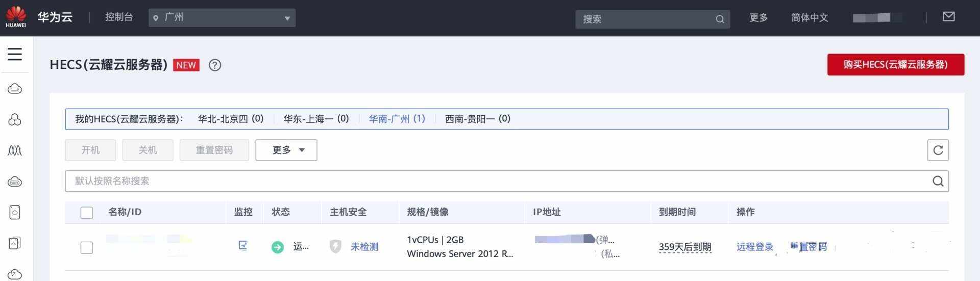Click the 操作 column header

click(746, 212)
